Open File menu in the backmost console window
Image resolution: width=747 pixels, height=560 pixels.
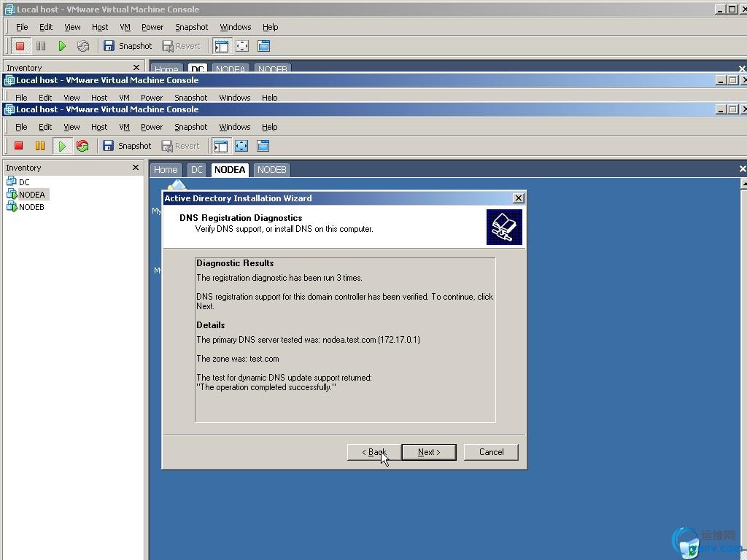click(22, 27)
